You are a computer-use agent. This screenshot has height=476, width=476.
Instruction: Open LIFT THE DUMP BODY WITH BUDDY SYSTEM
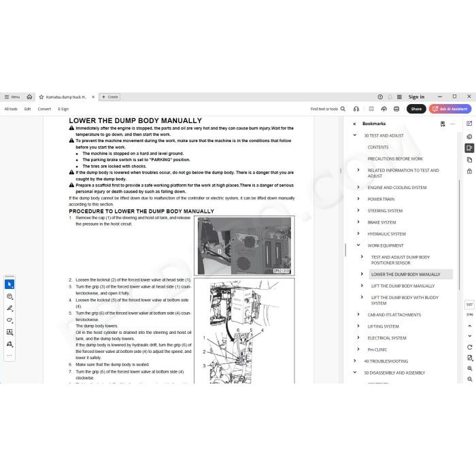click(405, 301)
